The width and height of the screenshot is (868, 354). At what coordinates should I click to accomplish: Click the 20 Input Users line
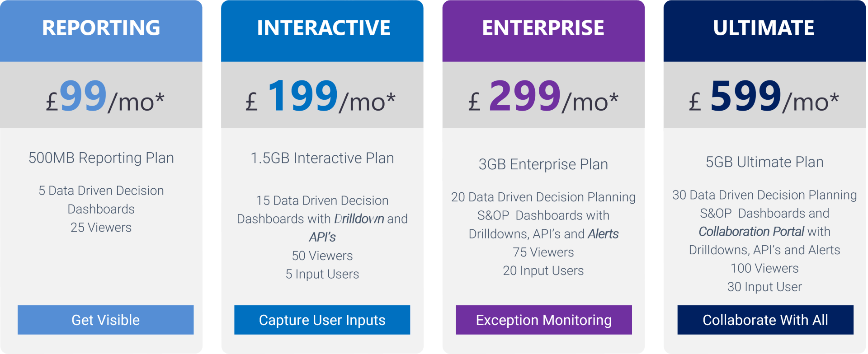tap(543, 270)
